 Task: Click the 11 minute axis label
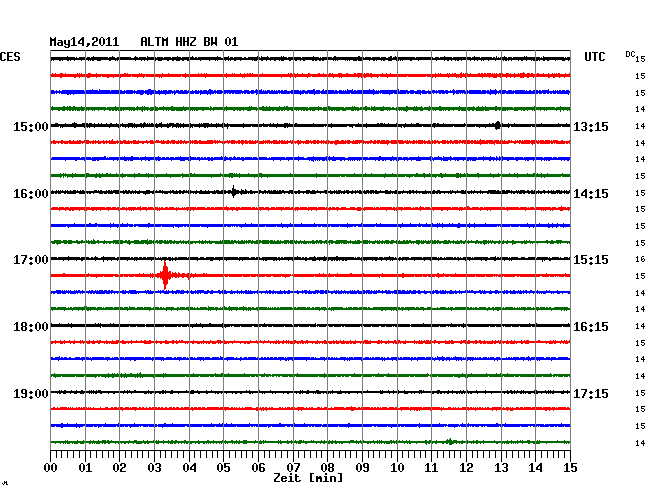point(431,467)
